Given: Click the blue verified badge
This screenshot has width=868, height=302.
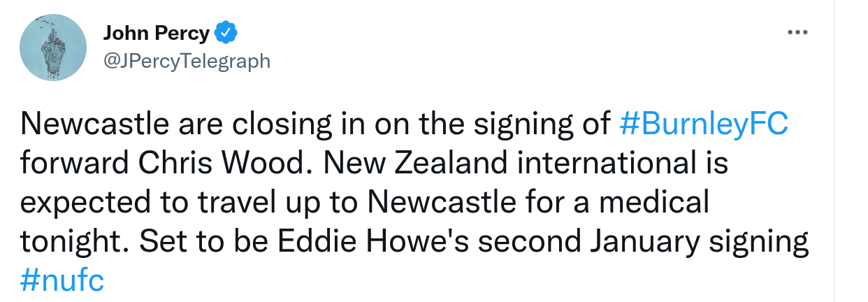Looking at the screenshot, I should coord(226,32).
